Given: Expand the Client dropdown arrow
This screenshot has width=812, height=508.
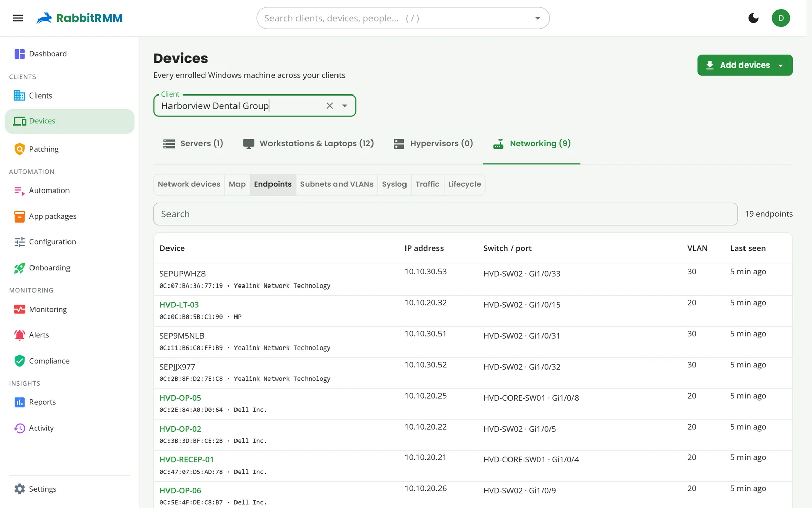Looking at the screenshot, I should click(345, 106).
